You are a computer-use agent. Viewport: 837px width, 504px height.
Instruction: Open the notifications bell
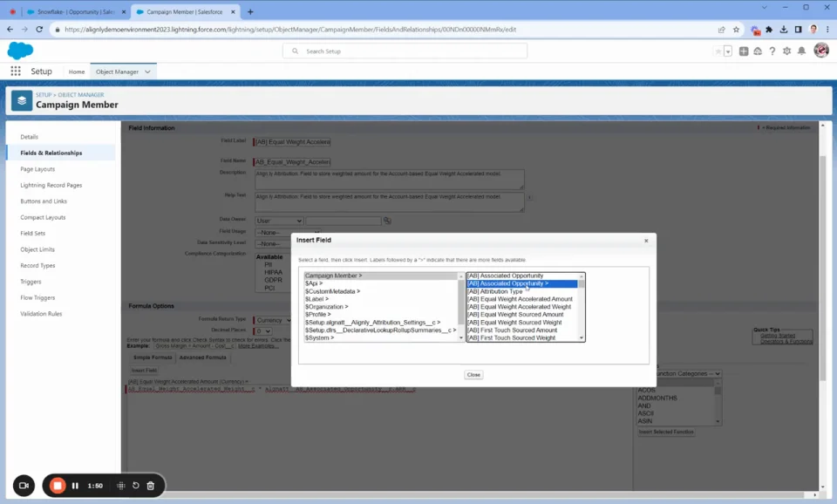801,51
